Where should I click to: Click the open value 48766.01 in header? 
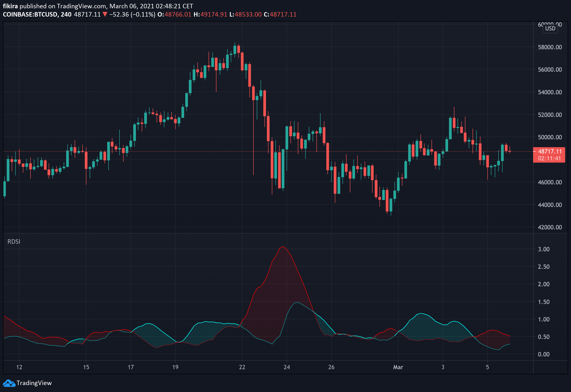[178, 15]
